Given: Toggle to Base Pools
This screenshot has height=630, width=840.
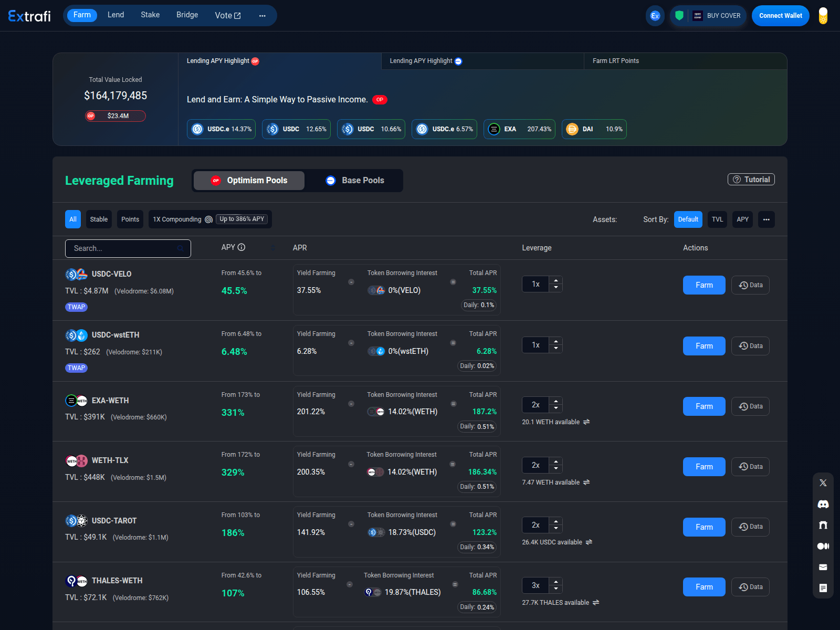Looking at the screenshot, I should pos(355,181).
